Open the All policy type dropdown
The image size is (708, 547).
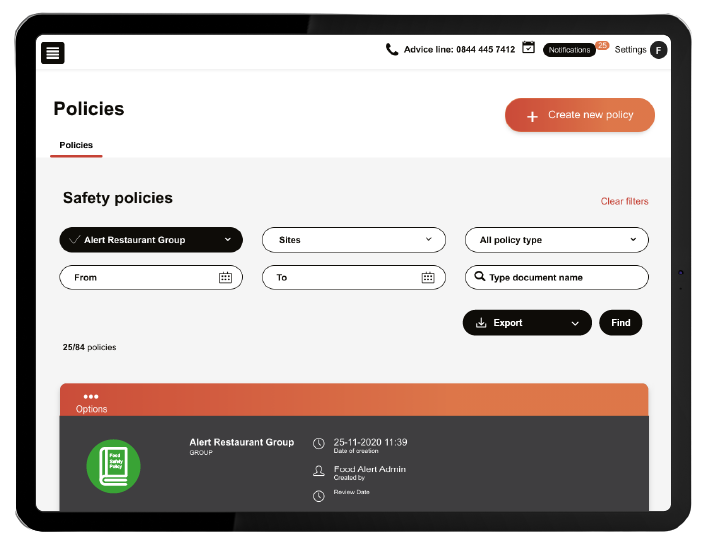(x=556, y=240)
